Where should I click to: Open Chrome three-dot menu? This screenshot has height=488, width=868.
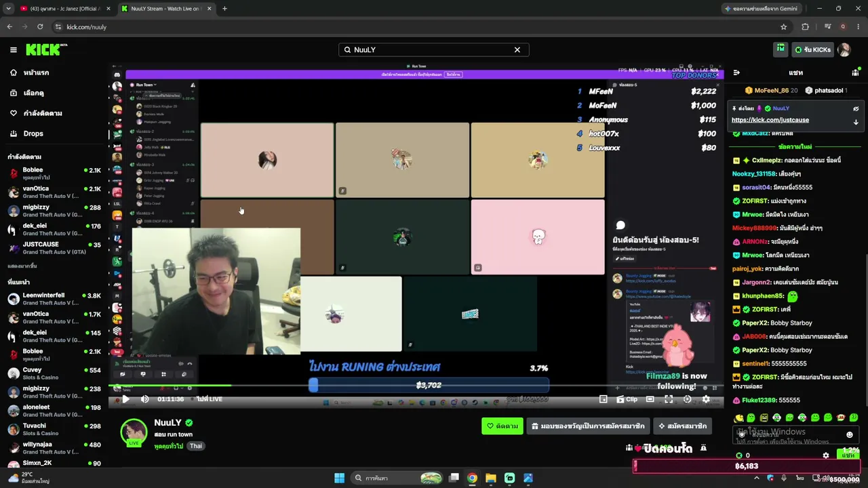[859, 27]
